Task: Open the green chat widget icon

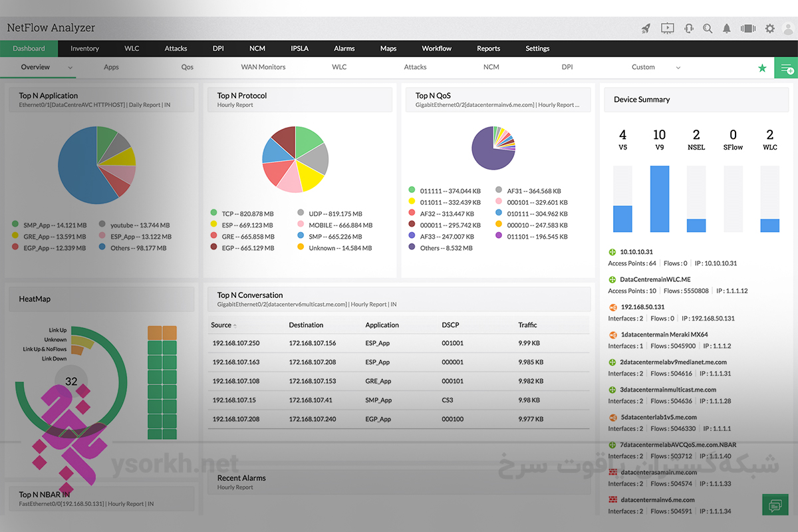Action: pos(775,505)
